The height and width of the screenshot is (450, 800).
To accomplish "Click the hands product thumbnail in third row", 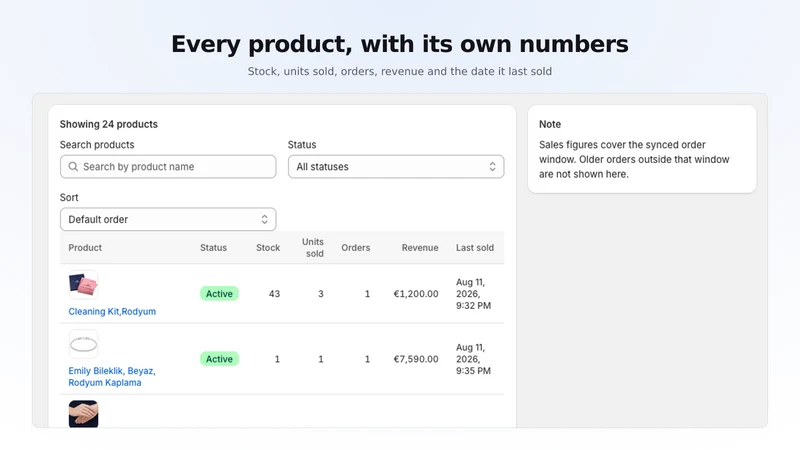I will coord(83,414).
